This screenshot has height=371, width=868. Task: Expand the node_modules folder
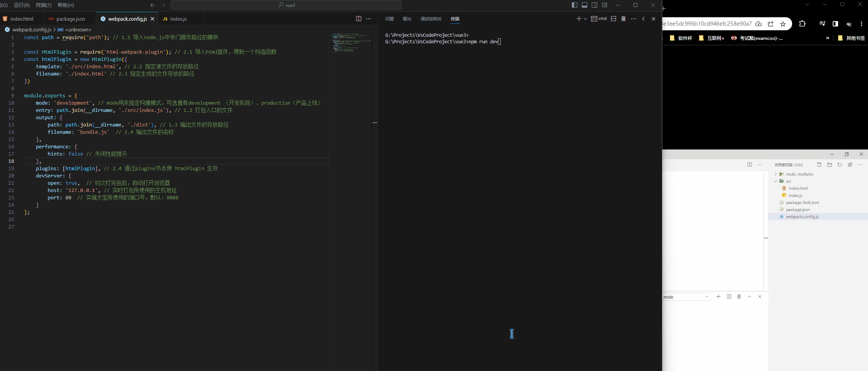(776, 174)
